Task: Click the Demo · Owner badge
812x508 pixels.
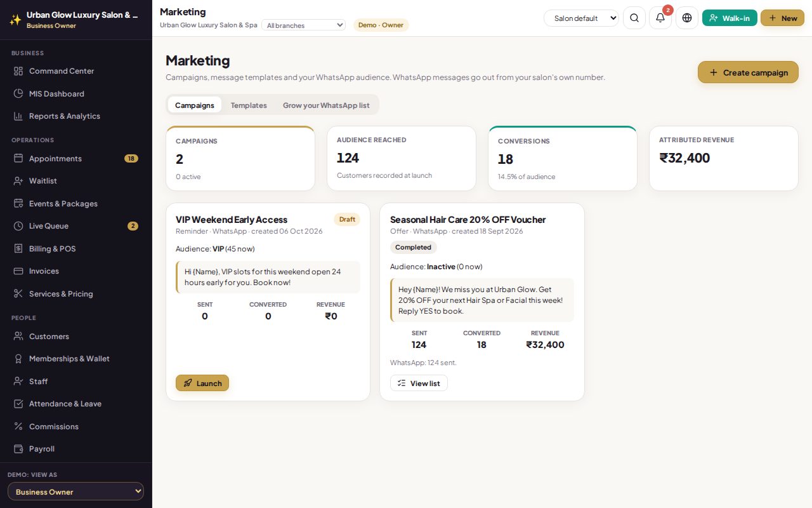Action: [381, 25]
